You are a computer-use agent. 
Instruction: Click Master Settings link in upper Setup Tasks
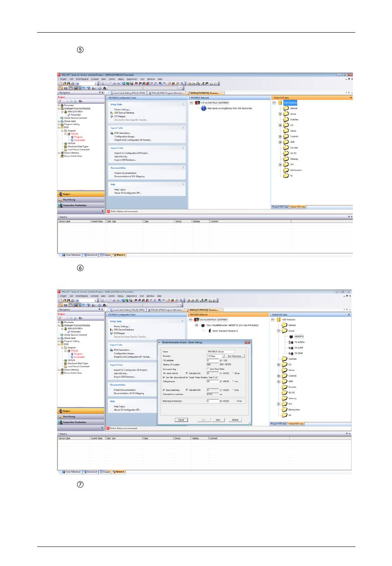pyautogui.click(x=122, y=109)
